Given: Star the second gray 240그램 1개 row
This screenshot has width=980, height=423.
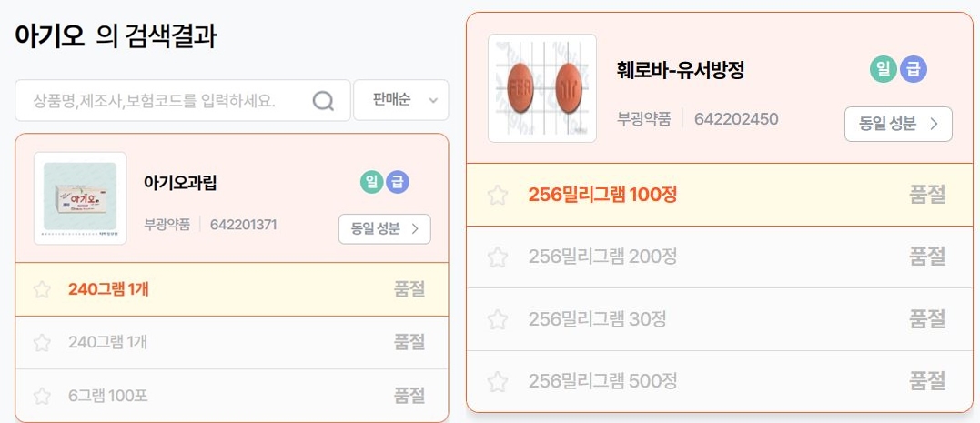Looking at the screenshot, I should [x=42, y=342].
